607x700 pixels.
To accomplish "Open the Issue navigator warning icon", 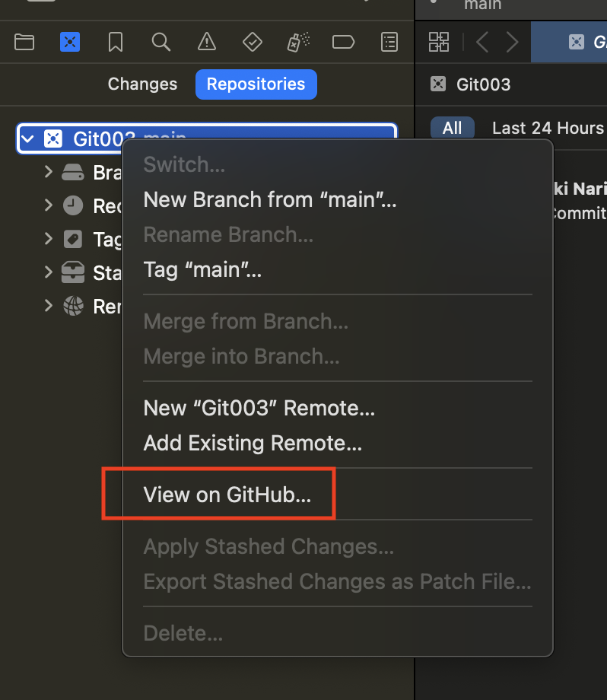I will coord(207,42).
